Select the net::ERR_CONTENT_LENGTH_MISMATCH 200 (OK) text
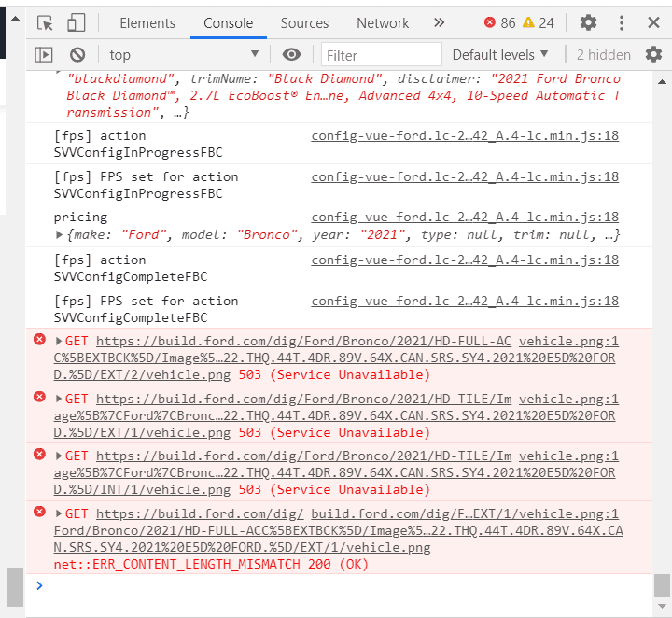672x618 pixels. (211, 565)
